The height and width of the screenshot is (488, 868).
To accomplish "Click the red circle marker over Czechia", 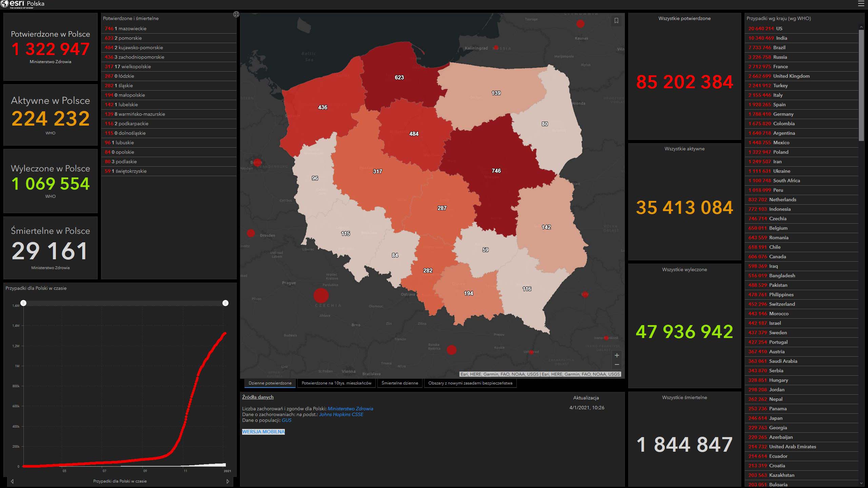I will 321,295.
